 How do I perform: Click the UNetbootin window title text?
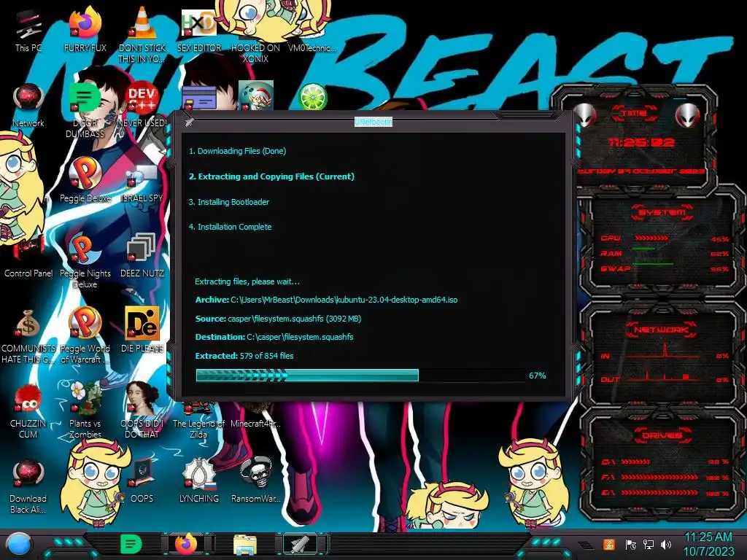pyautogui.click(x=373, y=122)
